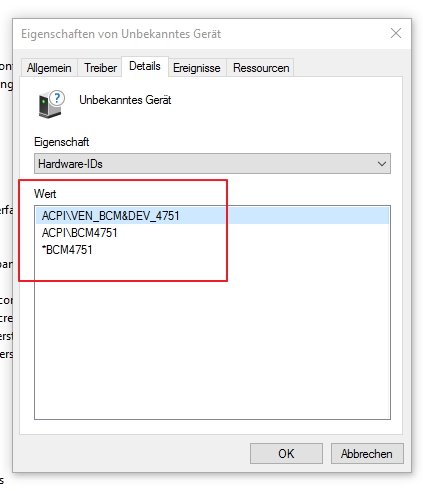Viewport: 423px width, 491px height.
Task: Choose the *BCM4751 list entry
Action: [x=67, y=250]
